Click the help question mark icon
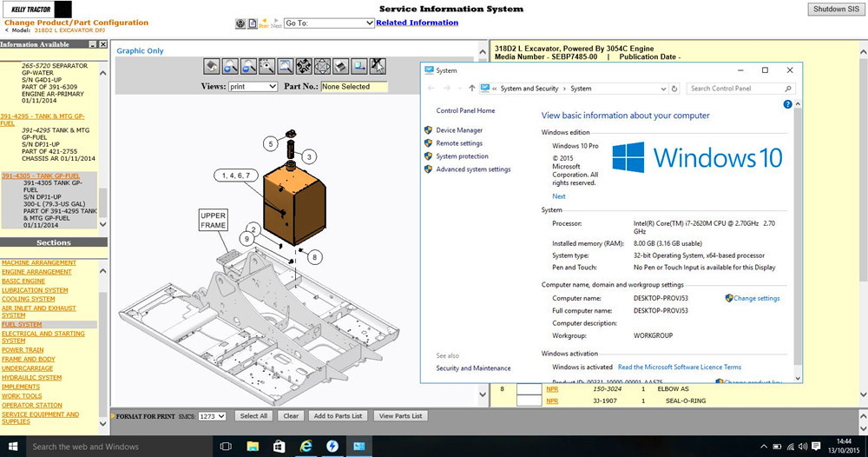The height and width of the screenshot is (457, 868). coord(787,104)
